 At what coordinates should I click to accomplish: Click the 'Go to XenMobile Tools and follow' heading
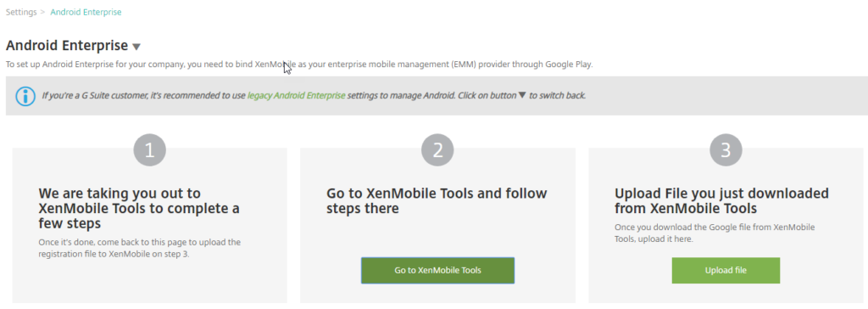click(x=437, y=201)
